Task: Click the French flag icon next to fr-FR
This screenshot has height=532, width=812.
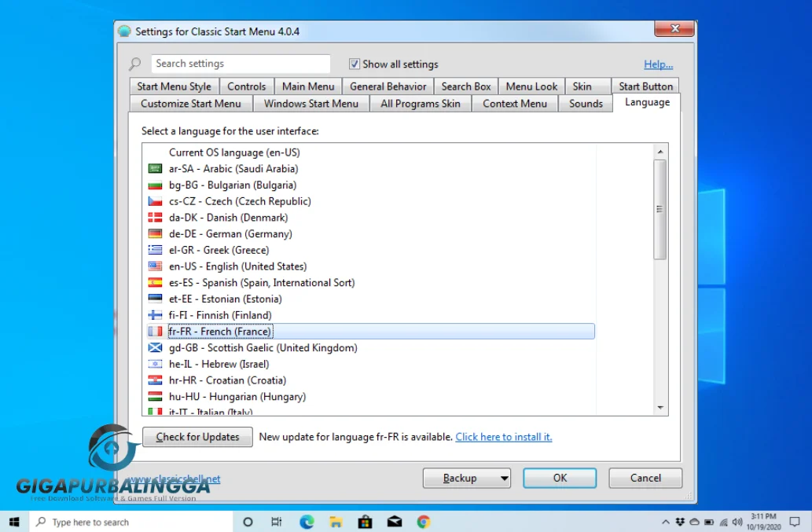Action: 155,331
